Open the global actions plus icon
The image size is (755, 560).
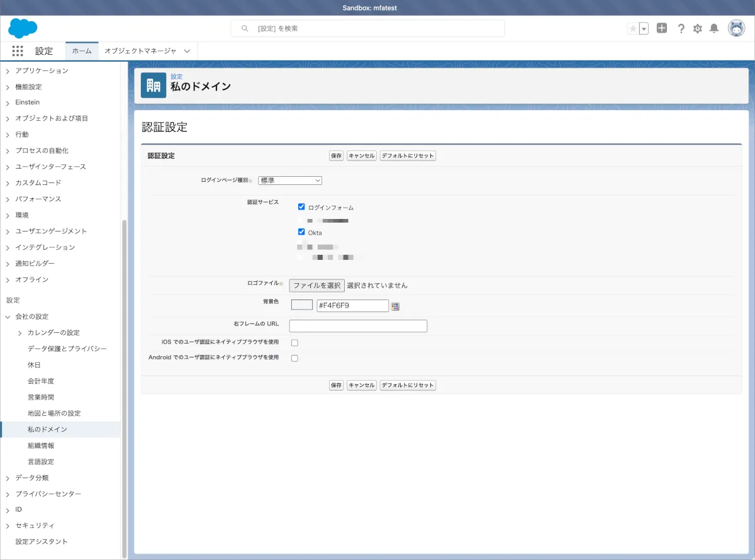click(661, 28)
